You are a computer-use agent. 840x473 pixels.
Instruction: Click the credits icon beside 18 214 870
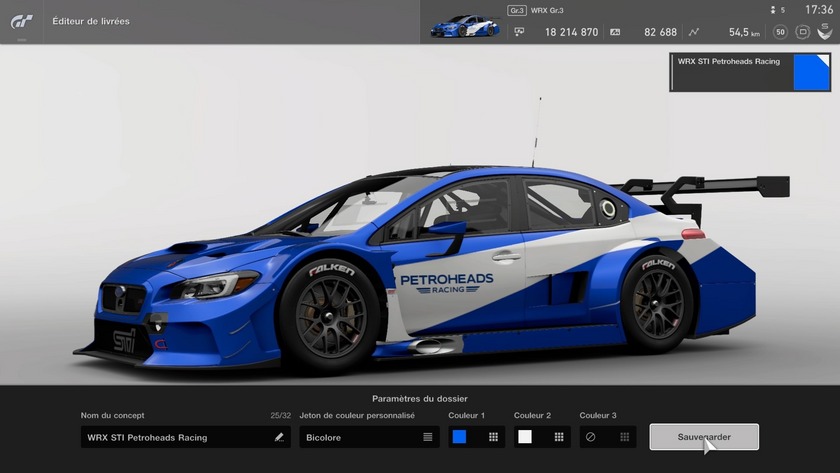[519, 32]
